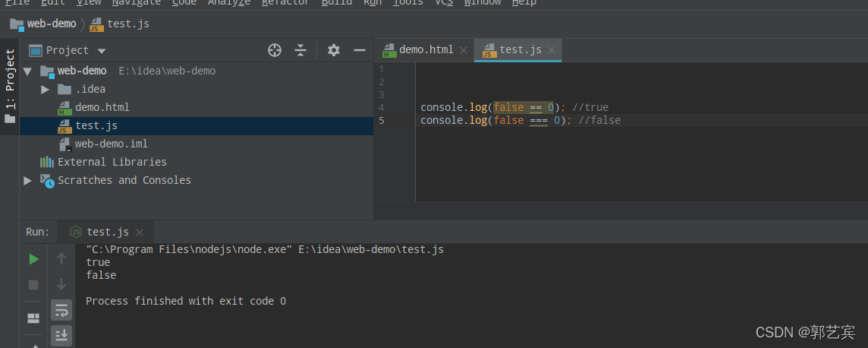Switch to the demo.html editor tab
Image resolution: width=868 pixels, height=348 pixels.
tap(426, 50)
